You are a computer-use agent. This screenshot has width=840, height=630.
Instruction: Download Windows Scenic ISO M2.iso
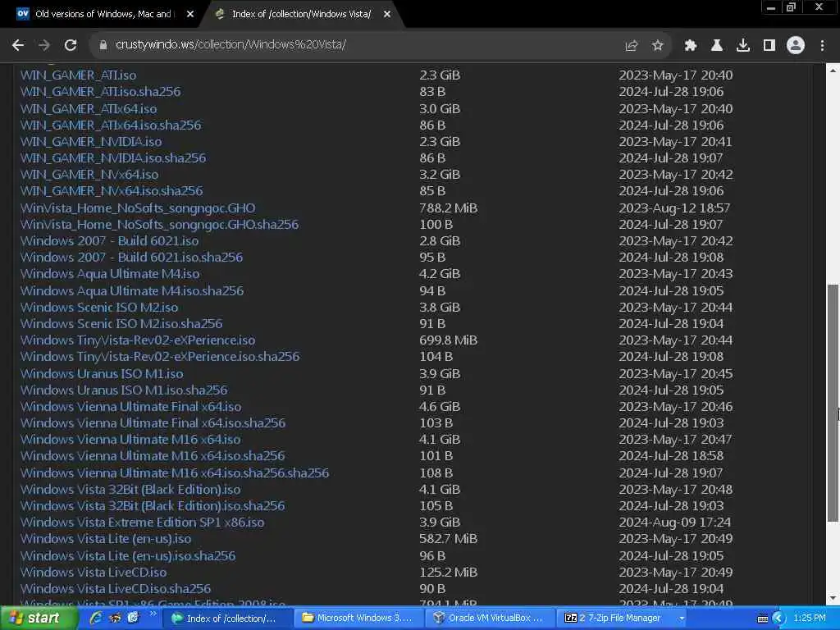click(99, 307)
